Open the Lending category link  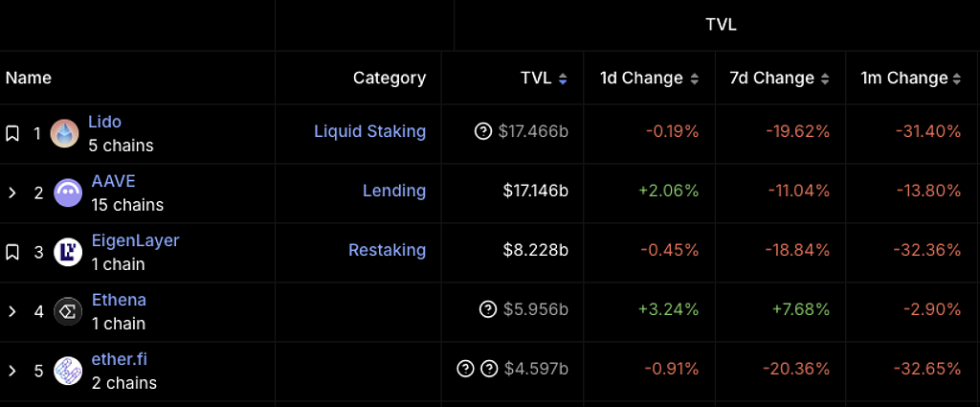[393, 191]
